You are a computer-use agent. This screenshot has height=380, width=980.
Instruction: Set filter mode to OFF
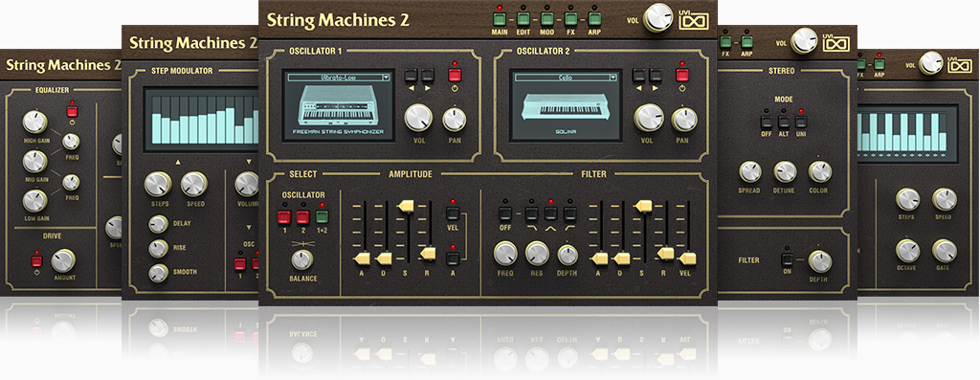coord(505,213)
